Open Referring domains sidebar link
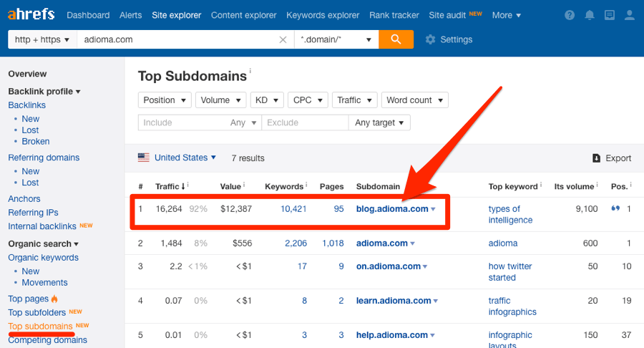 point(44,158)
